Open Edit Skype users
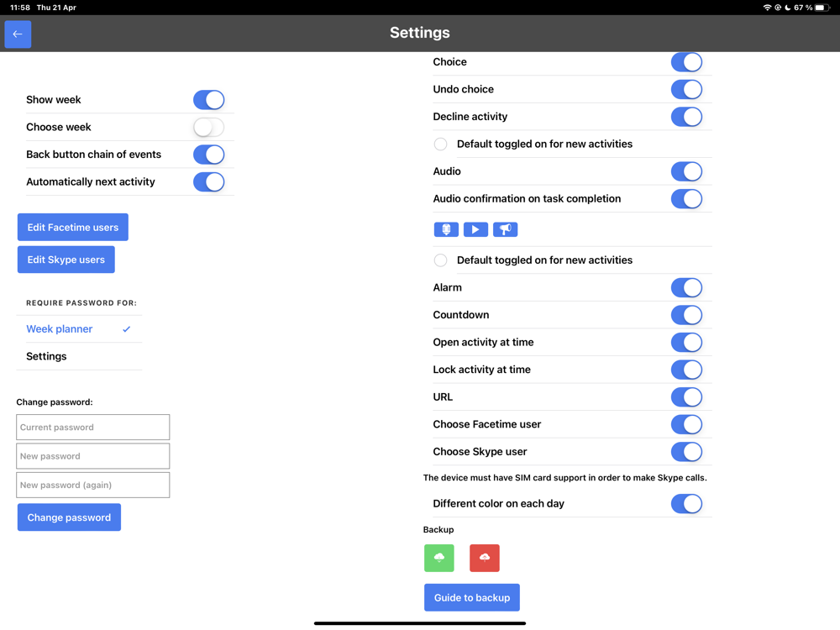The width and height of the screenshot is (840, 630). tap(66, 260)
